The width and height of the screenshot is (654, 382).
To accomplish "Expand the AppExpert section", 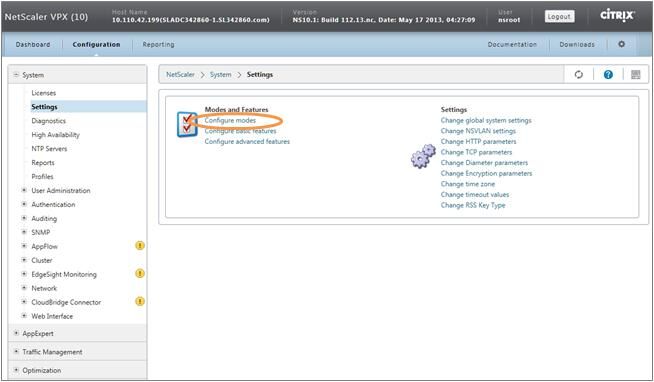I will click(16, 334).
